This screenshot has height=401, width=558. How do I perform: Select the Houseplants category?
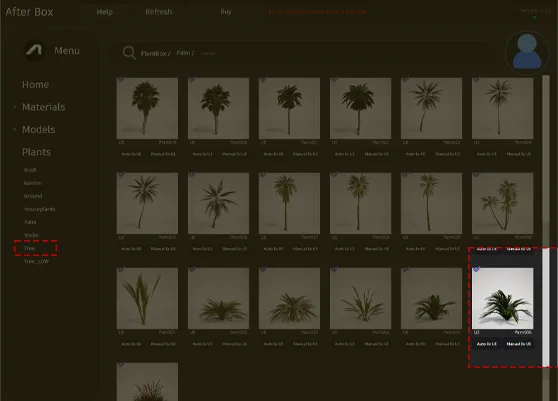(x=40, y=209)
